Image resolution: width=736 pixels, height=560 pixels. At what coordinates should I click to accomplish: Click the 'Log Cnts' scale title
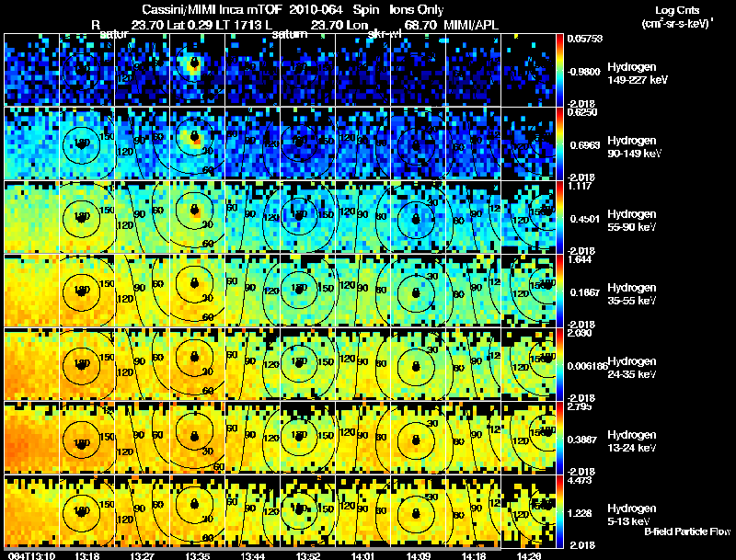coord(677,10)
